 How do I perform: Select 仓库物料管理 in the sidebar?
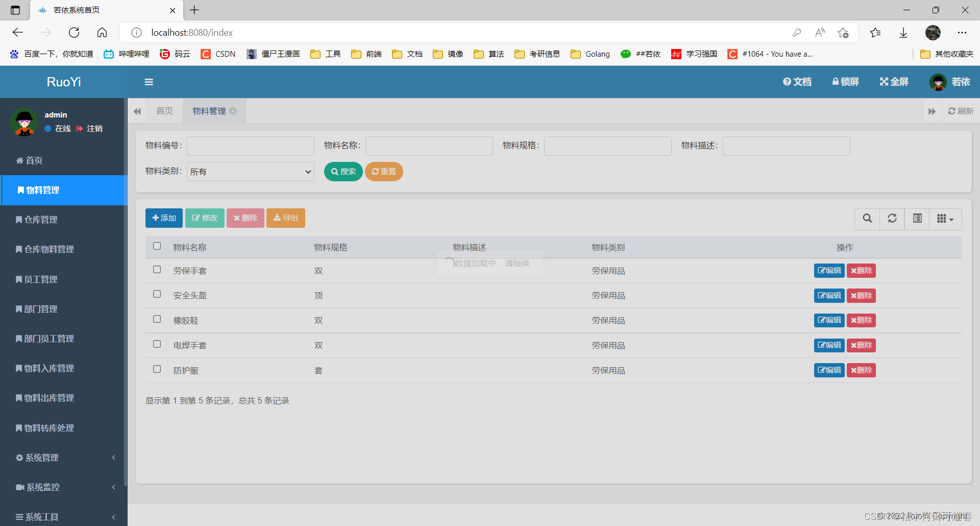[64, 249]
